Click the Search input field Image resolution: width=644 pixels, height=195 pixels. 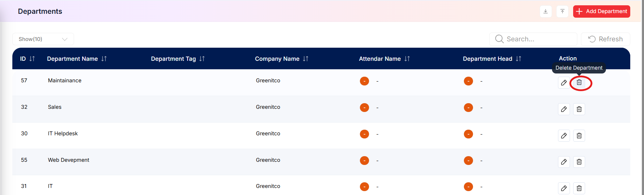[x=533, y=39]
